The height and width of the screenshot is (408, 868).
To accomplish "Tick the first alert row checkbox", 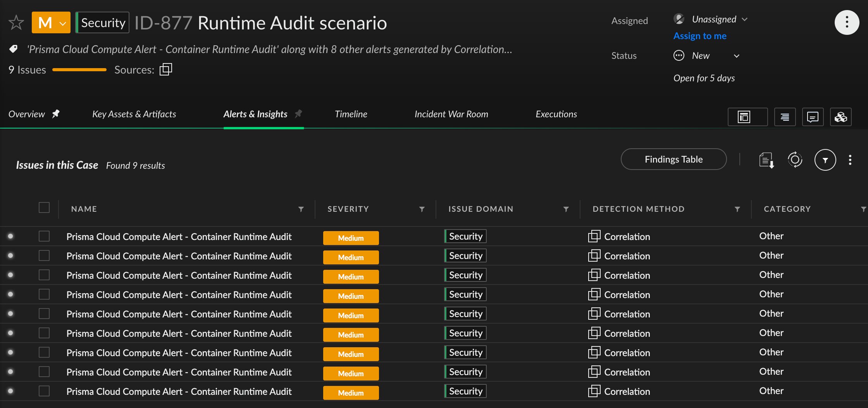I will [44, 236].
